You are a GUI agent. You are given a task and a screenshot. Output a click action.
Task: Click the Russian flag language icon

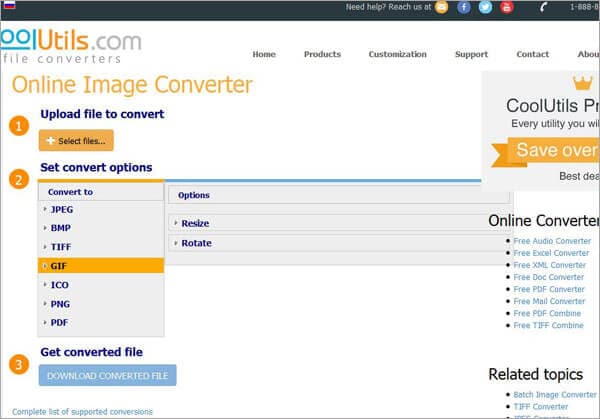tap(9, 5)
